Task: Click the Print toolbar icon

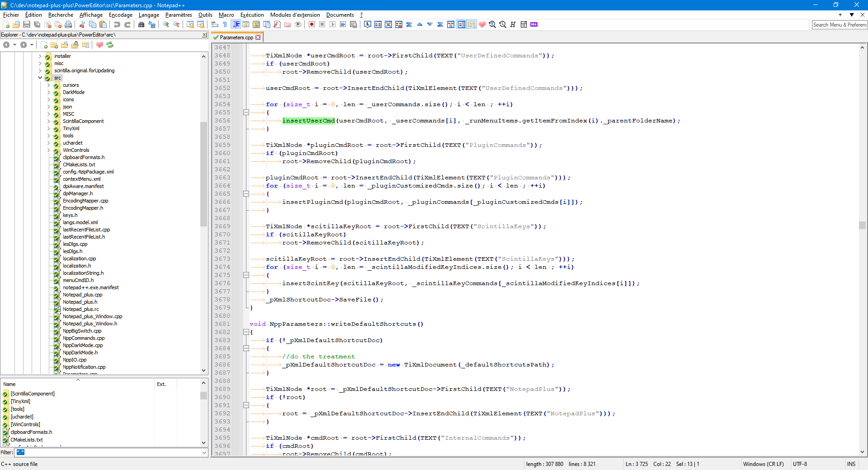Action: click(x=68, y=24)
